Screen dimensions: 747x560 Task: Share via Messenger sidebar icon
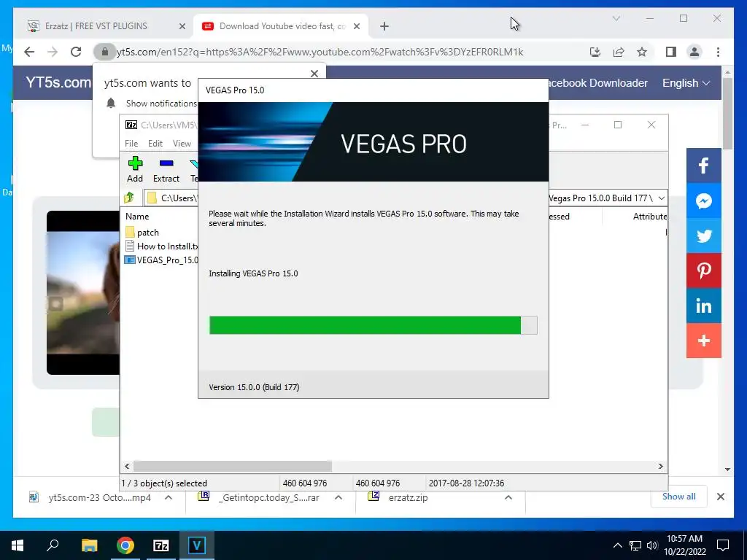click(704, 201)
